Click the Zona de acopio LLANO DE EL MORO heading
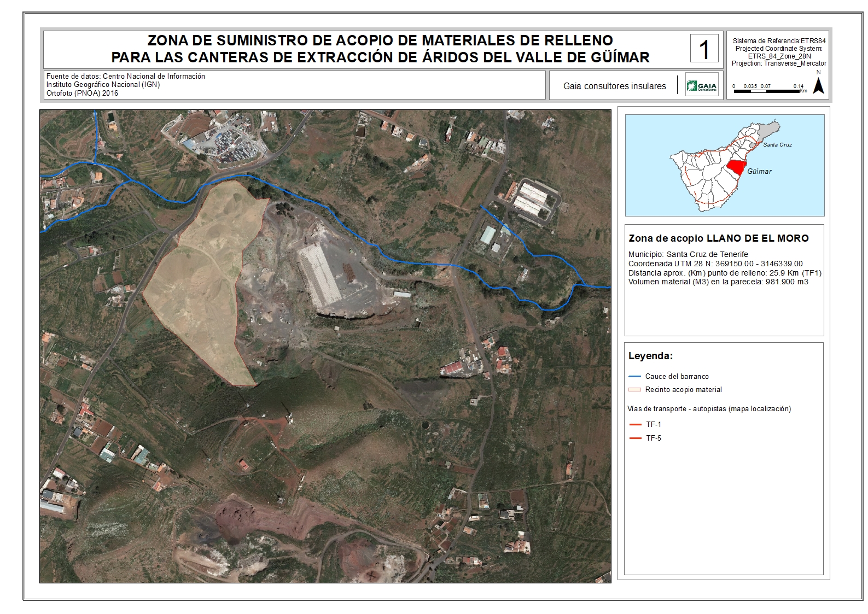Viewport: 868px width, 614px height. [718, 238]
